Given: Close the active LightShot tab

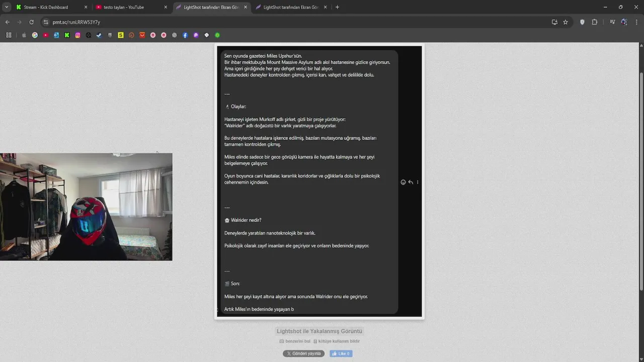Looking at the screenshot, I should (246, 7).
